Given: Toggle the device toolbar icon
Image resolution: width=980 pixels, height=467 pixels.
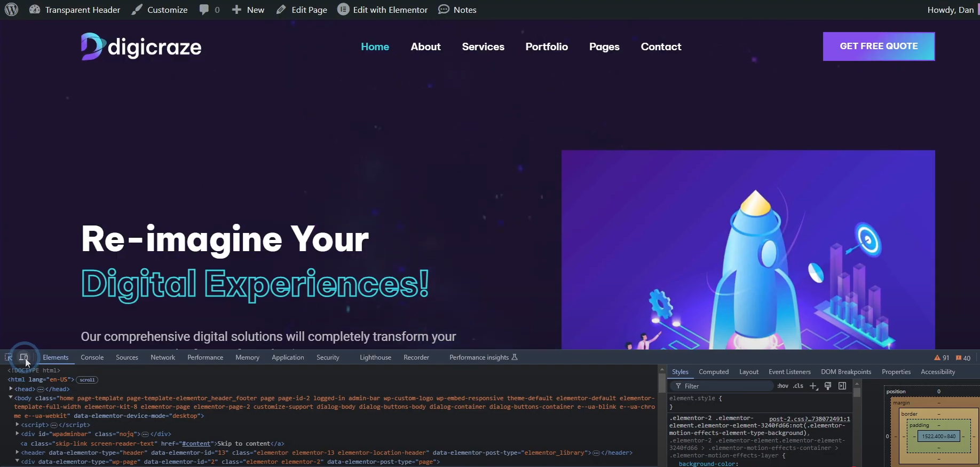Looking at the screenshot, I should (23, 357).
